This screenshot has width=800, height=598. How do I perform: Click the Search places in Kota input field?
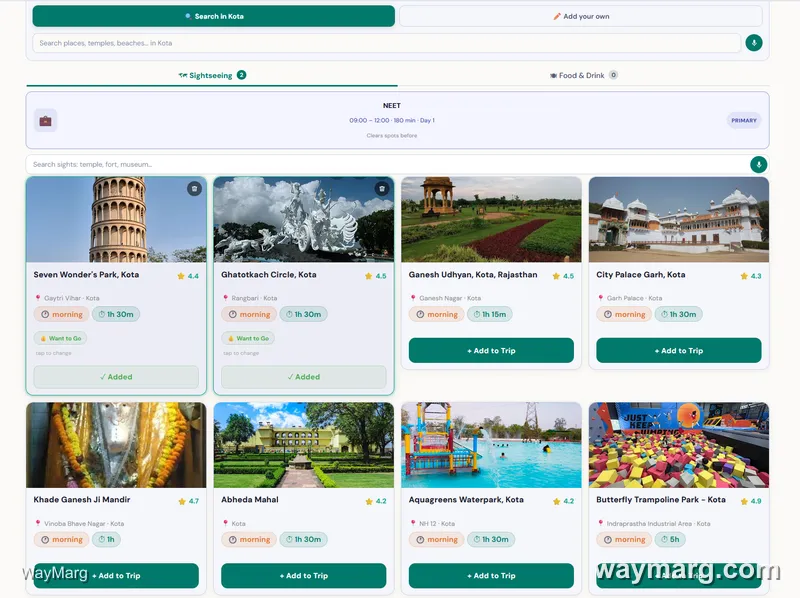(387, 43)
